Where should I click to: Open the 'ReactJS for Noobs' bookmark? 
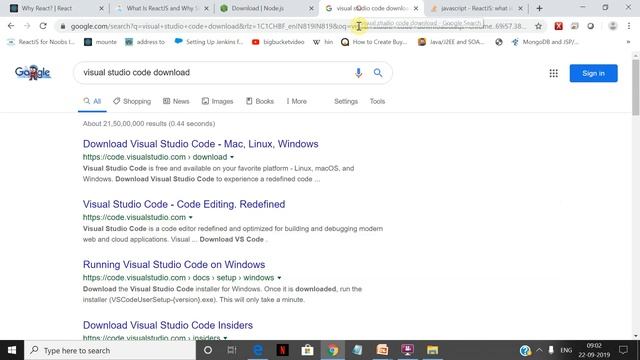(41, 42)
